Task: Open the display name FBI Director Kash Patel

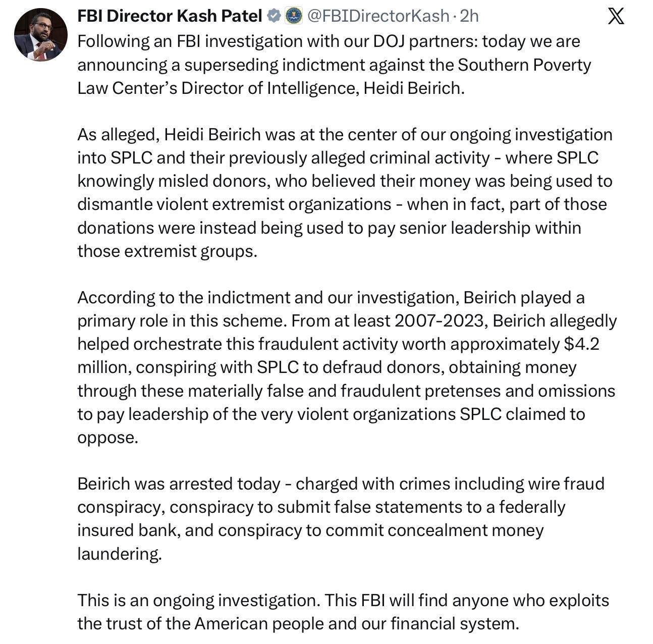Action: click(170, 16)
